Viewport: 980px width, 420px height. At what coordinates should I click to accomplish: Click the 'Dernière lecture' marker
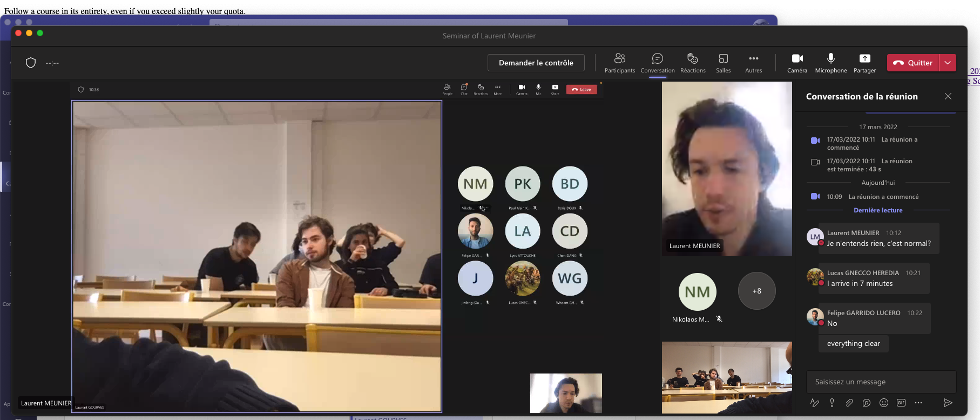[x=878, y=210]
